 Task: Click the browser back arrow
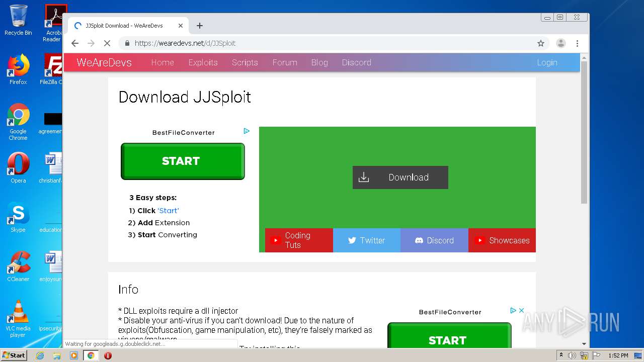click(x=75, y=43)
